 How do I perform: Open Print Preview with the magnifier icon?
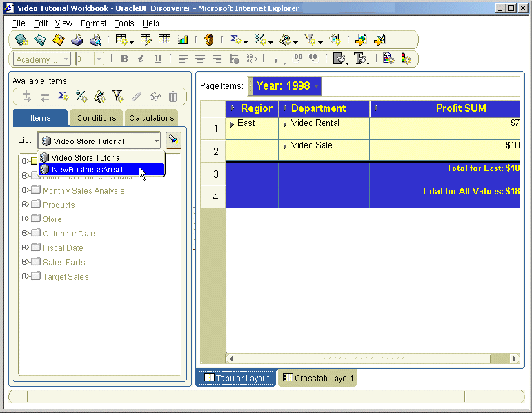coord(96,40)
